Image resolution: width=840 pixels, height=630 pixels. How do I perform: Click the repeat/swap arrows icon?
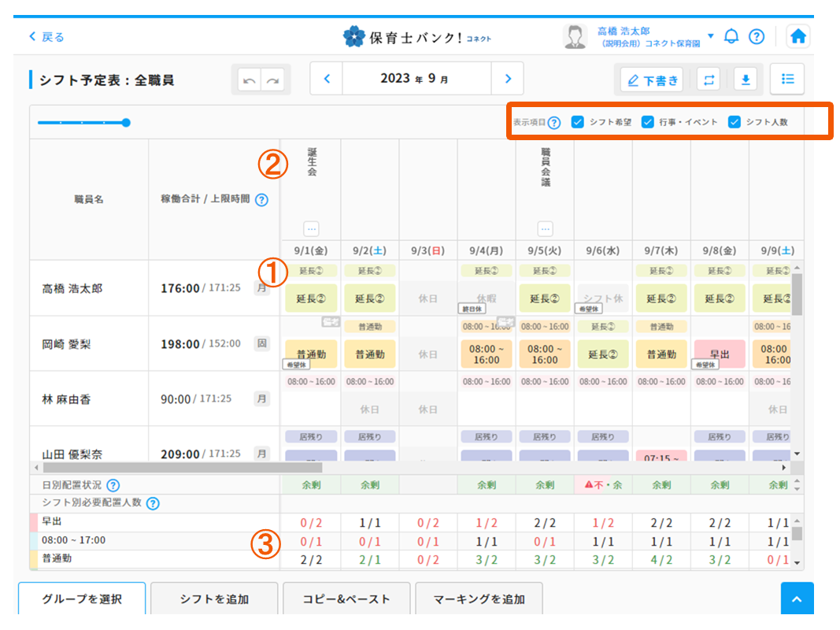point(709,80)
